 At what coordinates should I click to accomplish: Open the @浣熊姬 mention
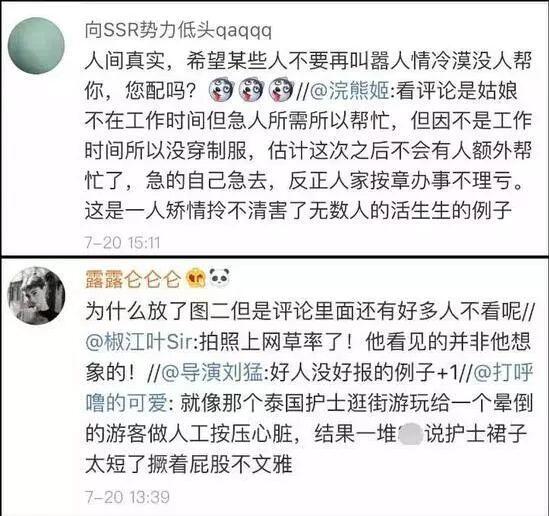point(350,91)
